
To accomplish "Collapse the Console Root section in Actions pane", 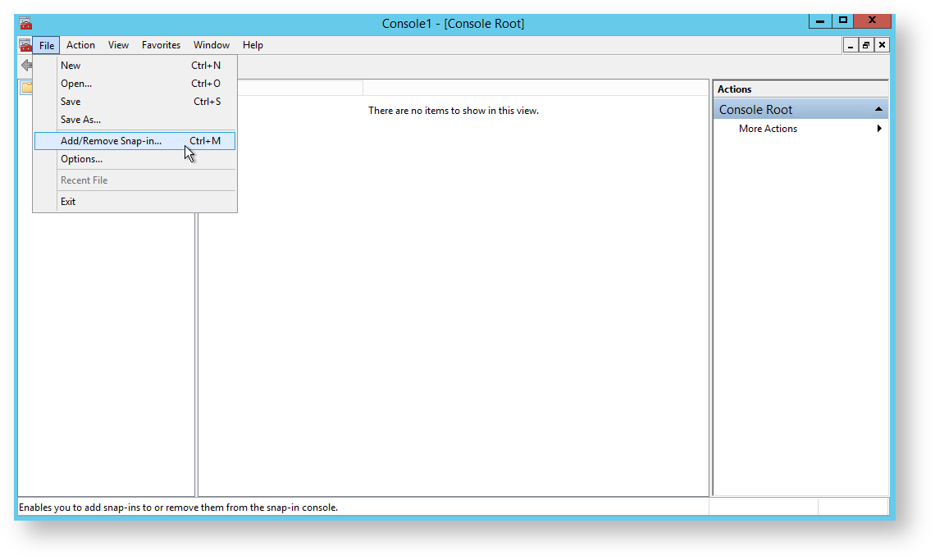I will point(878,108).
